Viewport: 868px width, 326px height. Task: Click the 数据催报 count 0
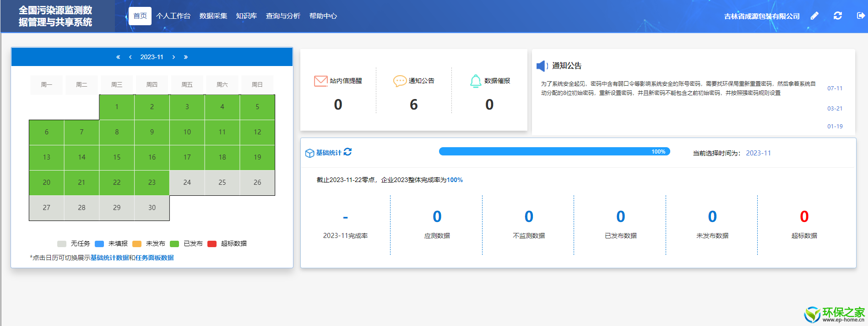489,105
